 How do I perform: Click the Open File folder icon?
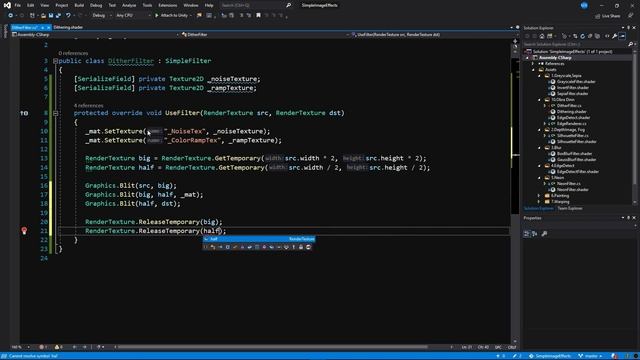[x=43, y=16]
